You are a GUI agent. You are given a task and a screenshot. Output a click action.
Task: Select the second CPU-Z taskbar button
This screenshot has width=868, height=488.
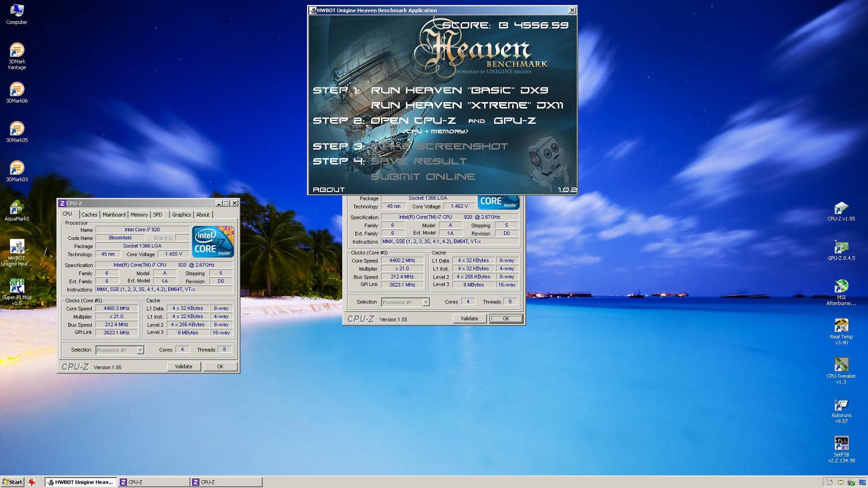(x=226, y=482)
